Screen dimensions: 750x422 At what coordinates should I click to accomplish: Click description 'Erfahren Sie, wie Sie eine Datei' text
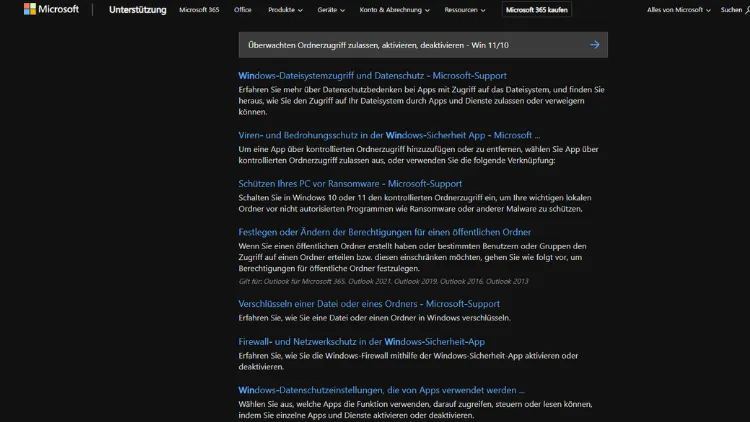click(x=375, y=318)
